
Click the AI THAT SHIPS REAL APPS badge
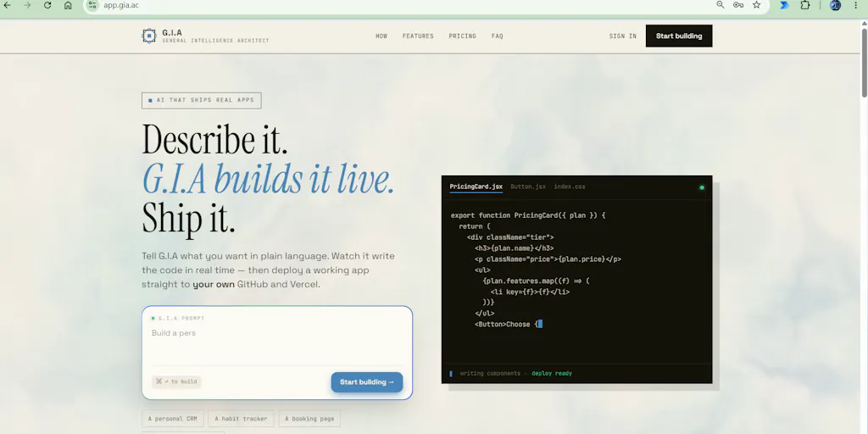coord(202,100)
